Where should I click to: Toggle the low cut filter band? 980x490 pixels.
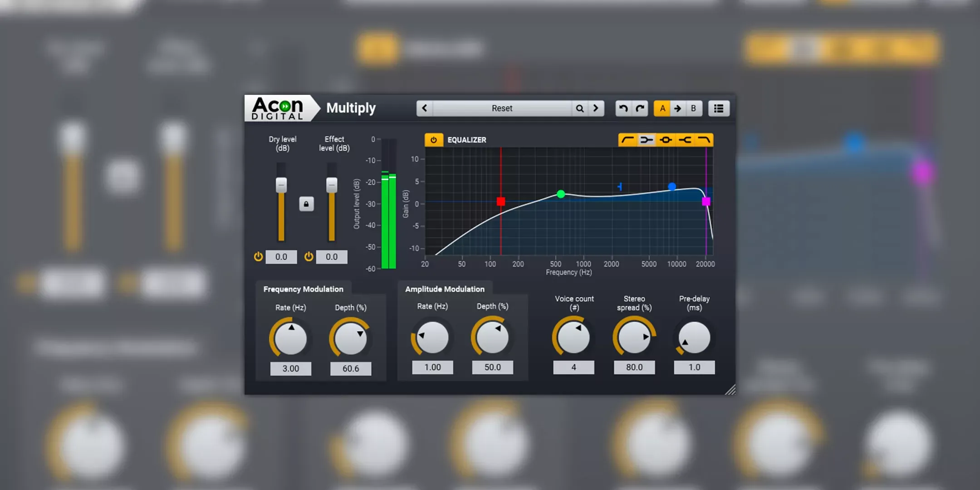point(628,140)
